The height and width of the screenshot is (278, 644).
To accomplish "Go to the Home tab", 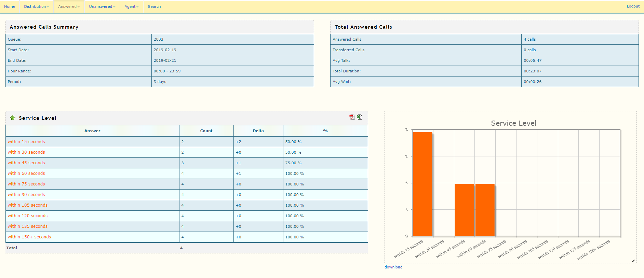I will 10,6.
